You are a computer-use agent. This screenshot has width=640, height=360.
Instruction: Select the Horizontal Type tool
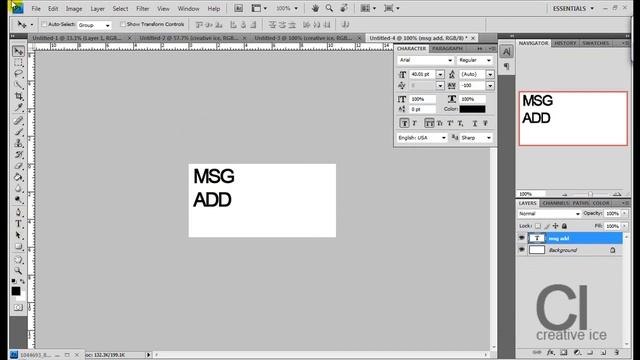coord(18,224)
